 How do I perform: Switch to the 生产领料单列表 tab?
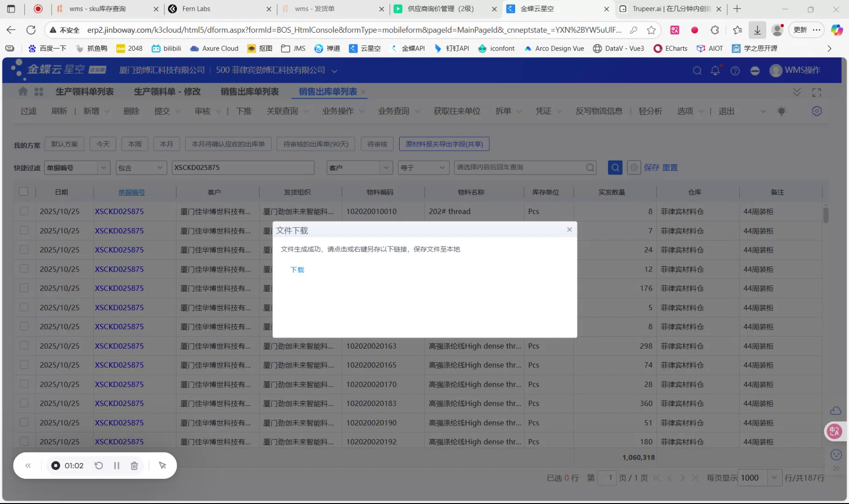(85, 91)
